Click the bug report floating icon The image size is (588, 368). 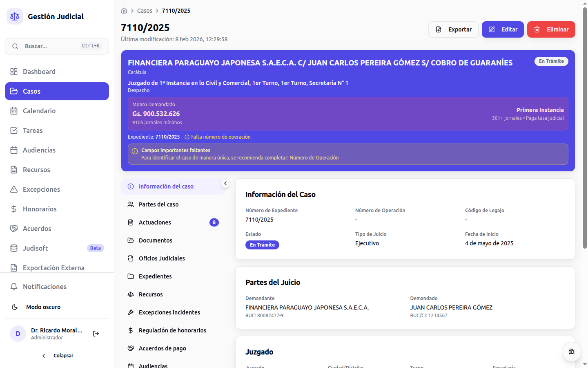click(x=572, y=352)
